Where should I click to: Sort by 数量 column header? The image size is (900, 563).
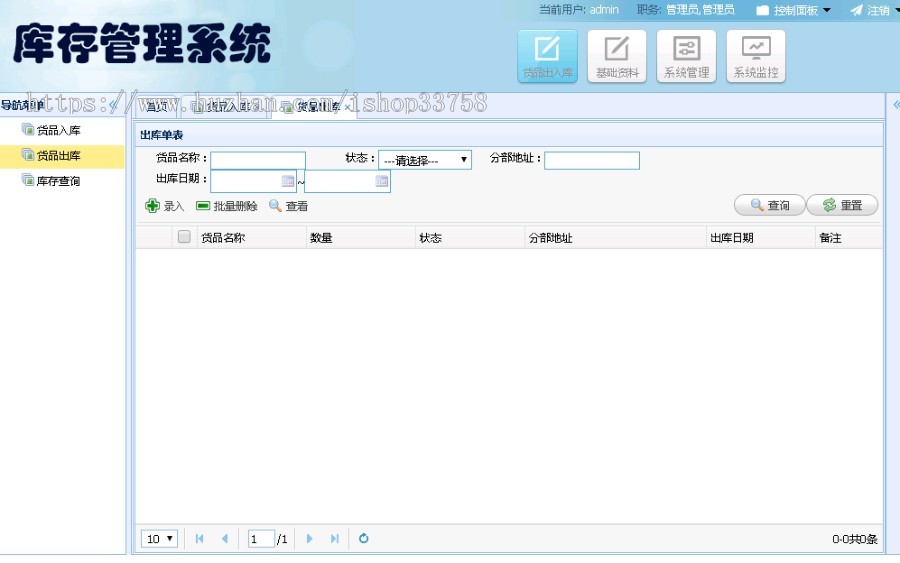(x=360, y=238)
